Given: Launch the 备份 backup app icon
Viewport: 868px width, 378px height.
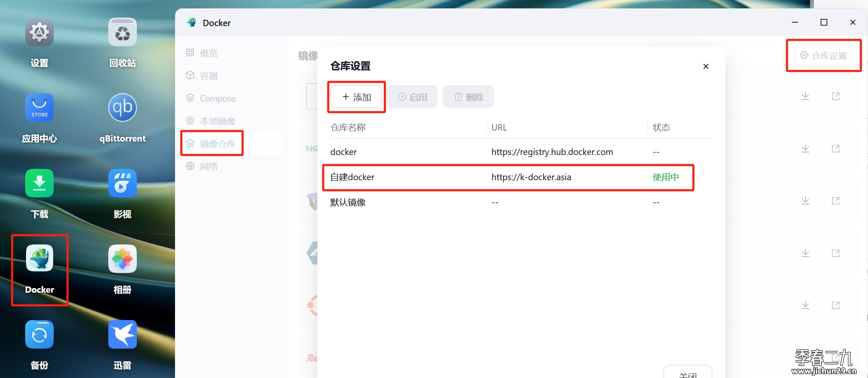Looking at the screenshot, I should coord(39,335).
